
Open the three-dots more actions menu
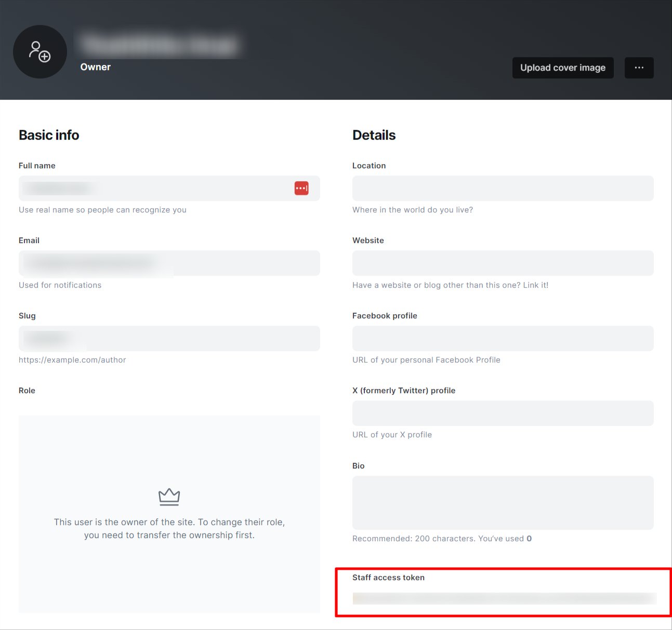click(639, 68)
